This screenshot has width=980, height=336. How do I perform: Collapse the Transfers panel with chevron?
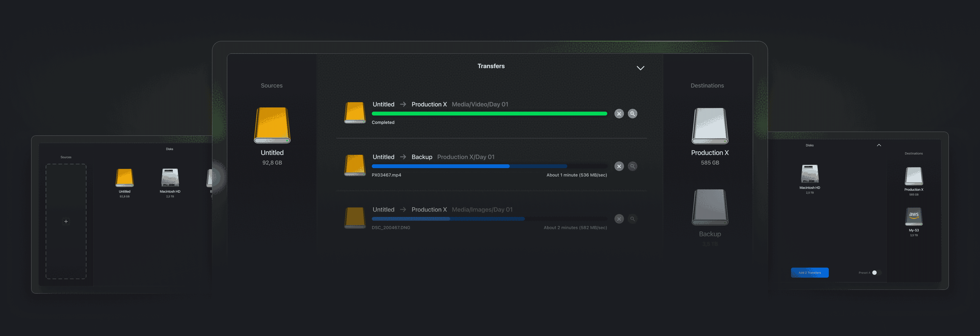640,68
